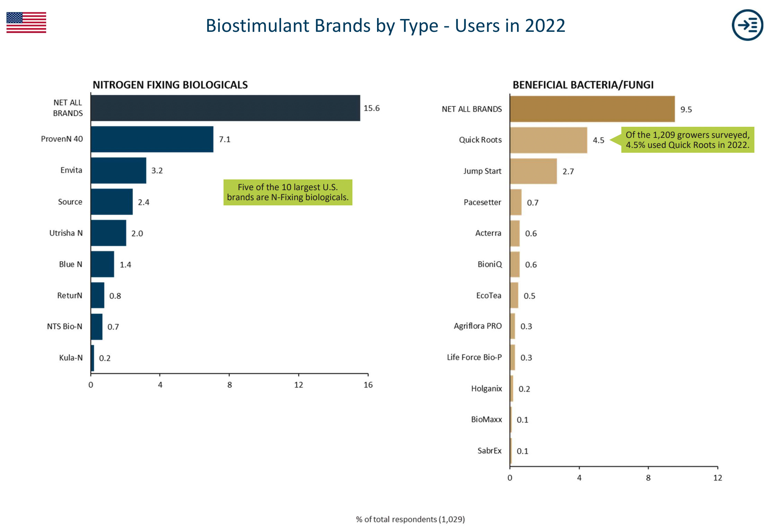Click the Jump Start bar
This screenshot has width=770, height=532.
click(x=534, y=171)
